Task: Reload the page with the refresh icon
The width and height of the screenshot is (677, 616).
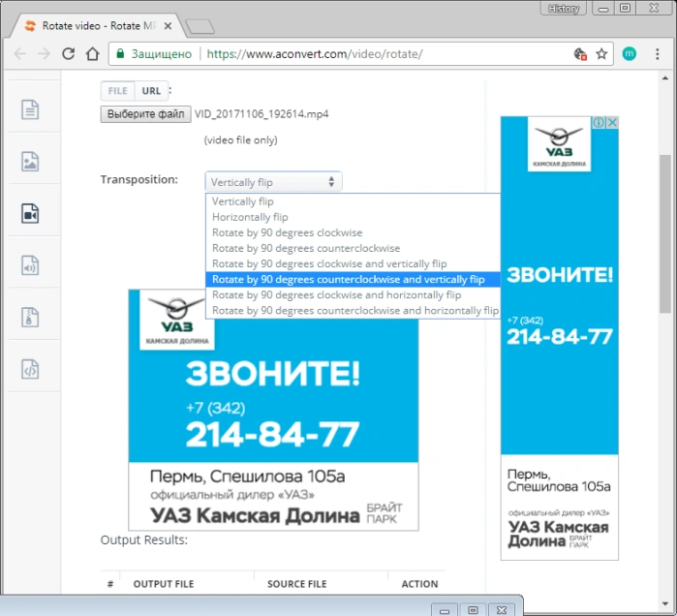Action: (x=68, y=54)
